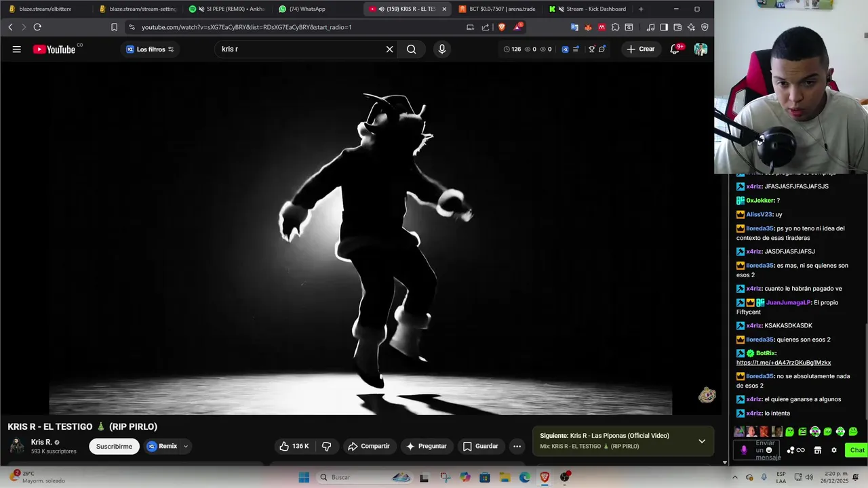The image size is (868, 488).
Task: Open Brave Wallet icon
Action: [x=677, y=27]
